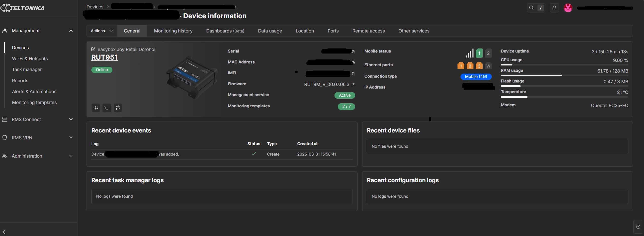
Task: Copy the IMEI value
Action: click(353, 74)
